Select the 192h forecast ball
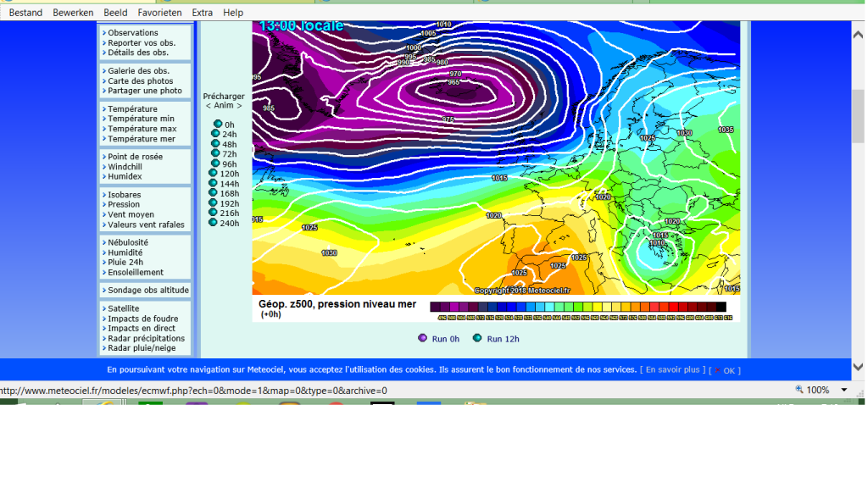 [213, 203]
